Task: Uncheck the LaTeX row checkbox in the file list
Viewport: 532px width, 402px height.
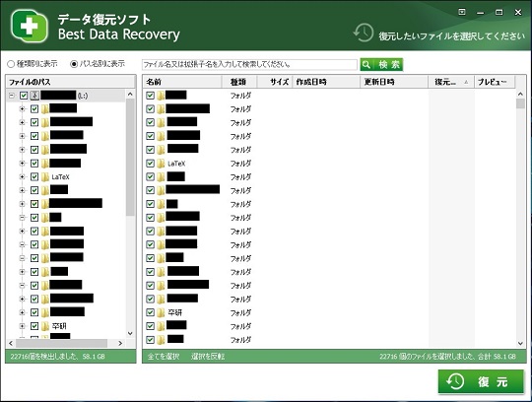Action: click(150, 164)
